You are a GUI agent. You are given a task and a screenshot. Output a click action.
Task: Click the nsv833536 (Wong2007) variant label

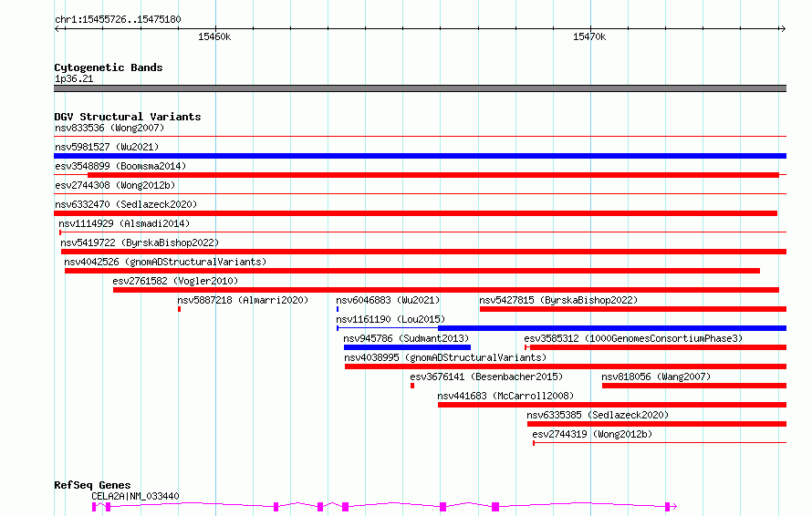(109, 128)
